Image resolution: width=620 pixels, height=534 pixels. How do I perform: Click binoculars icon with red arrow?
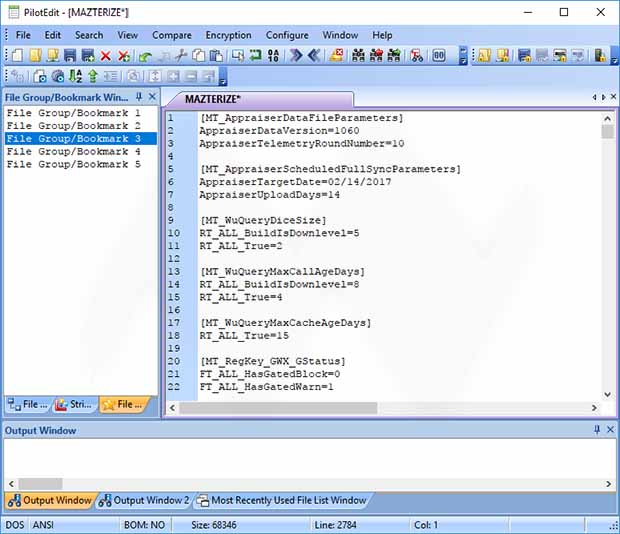(376, 55)
